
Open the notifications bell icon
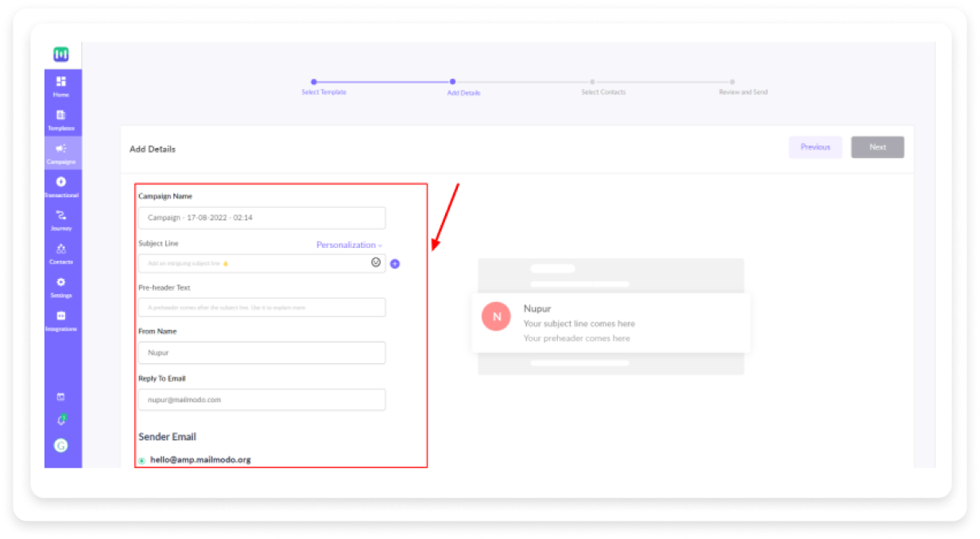coord(61,420)
